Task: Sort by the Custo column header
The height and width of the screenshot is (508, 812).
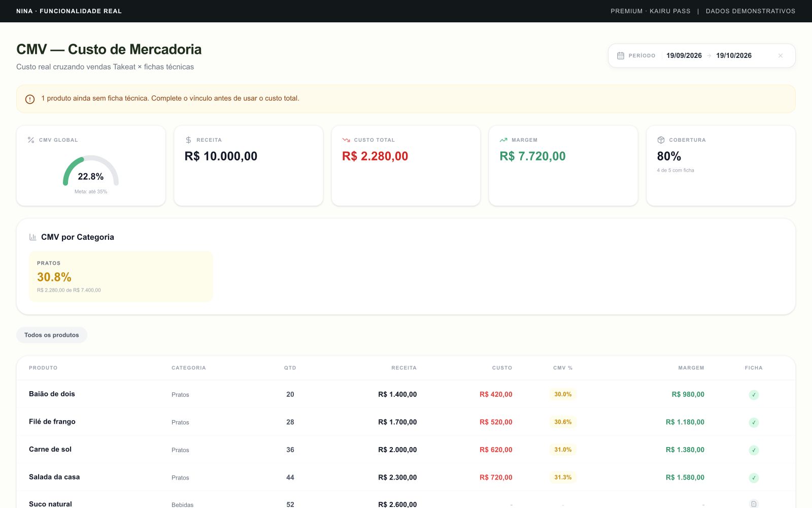Action: [x=502, y=368]
